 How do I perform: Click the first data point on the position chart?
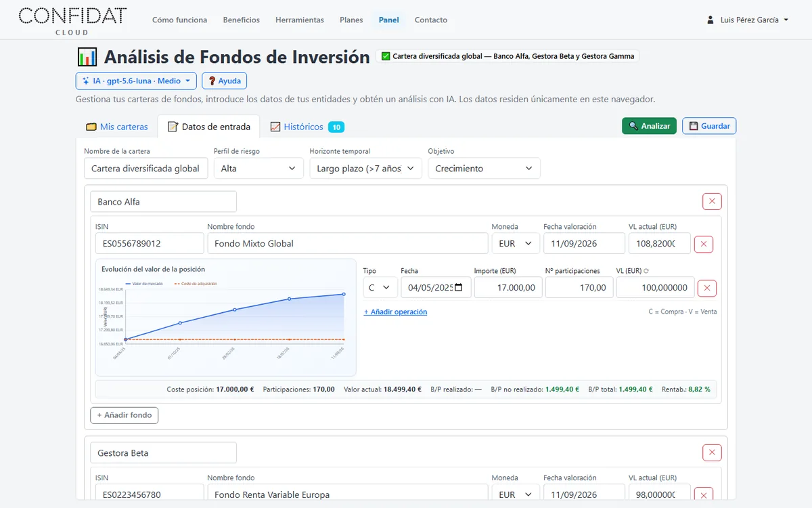click(126, 339)
